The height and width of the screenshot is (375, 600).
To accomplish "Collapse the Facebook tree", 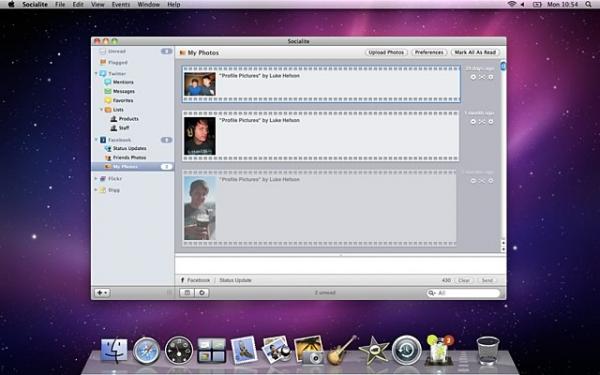I will pyautogui.click(x=96, y=140).
